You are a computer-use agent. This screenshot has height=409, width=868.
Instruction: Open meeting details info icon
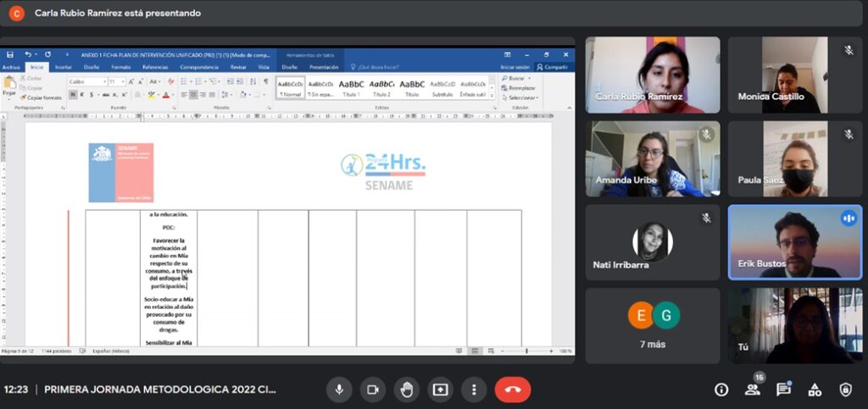[721, 390]
